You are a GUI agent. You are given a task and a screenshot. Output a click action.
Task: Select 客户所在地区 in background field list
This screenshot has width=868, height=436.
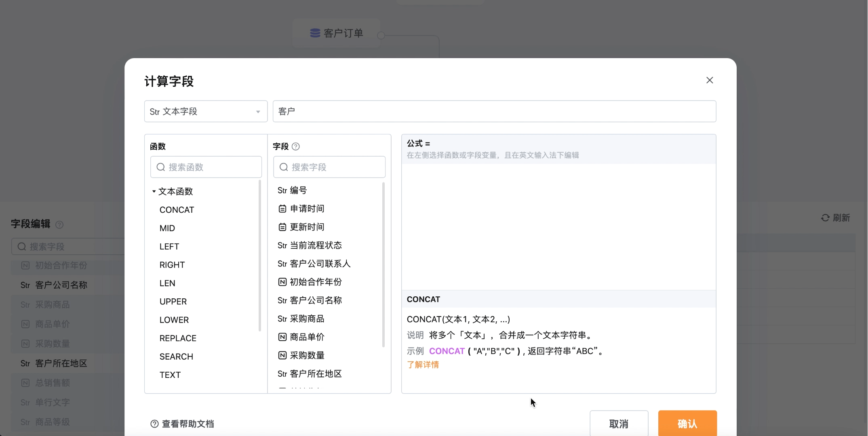coord(54,363)
